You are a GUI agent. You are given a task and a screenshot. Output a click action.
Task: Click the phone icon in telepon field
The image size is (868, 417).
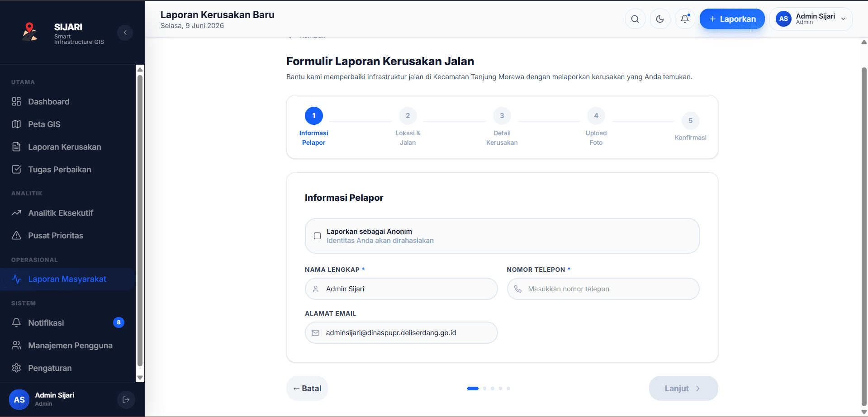tap(518, 289)
